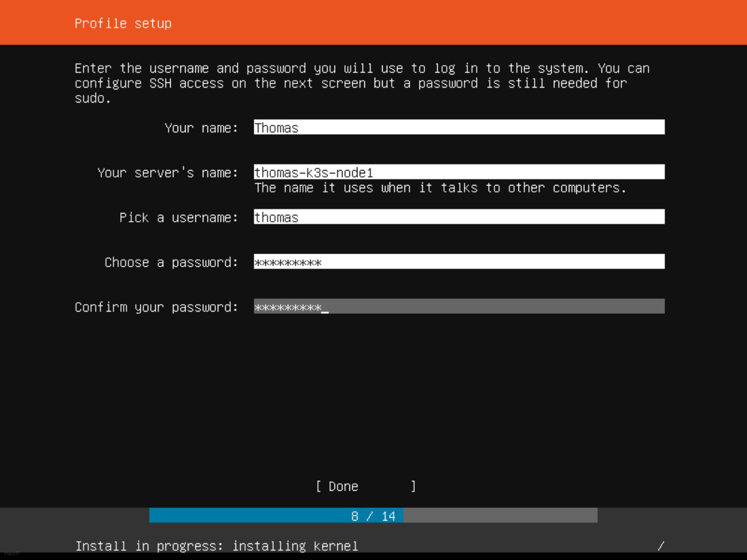This screenshot has height=560, width=747.
Task: Click the "Pick a username" field containing thomas
Action: [x=458, y=216]
